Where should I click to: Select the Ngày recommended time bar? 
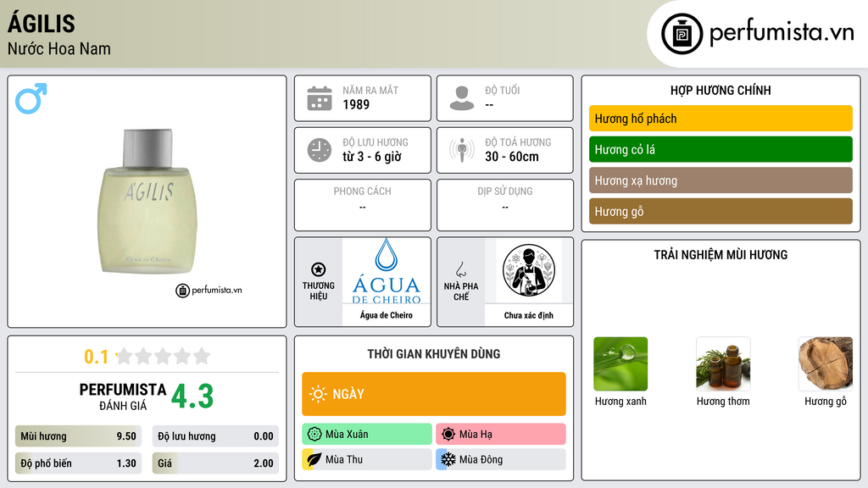coord(434,394)
